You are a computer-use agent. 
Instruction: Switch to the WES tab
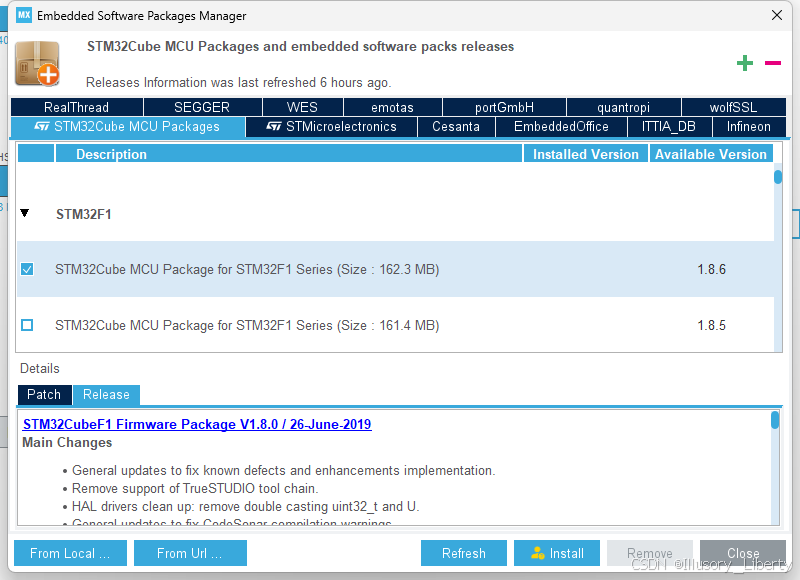[303, 107]
